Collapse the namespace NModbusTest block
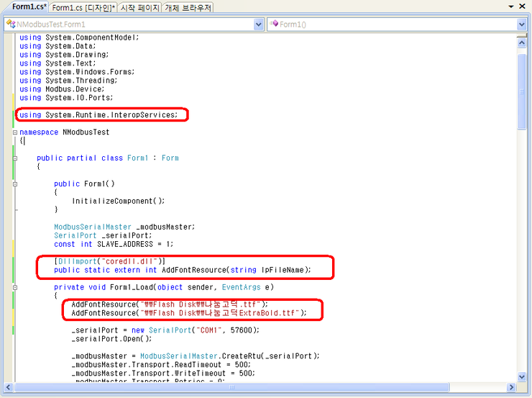This screenshot has height=398, width=532. 15,132
